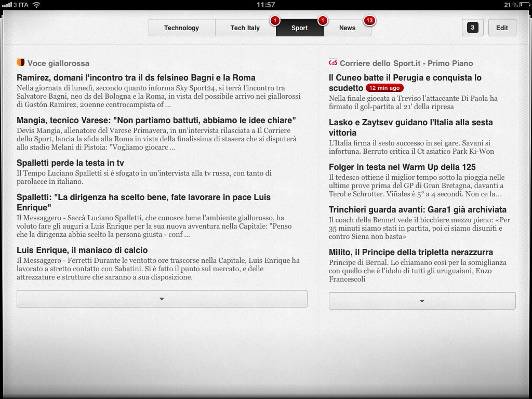Image resolution: width=532 pixels, height=399 pixels.
Task: Open 'Luis Enrique, il maniaco di calcio'
Action: click(x=82, y=250)
